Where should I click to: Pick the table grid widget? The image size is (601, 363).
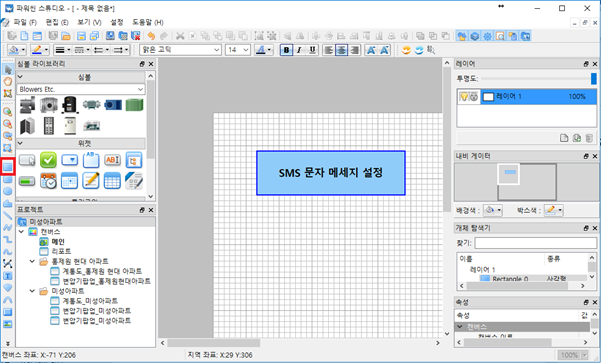click(112, 181)
